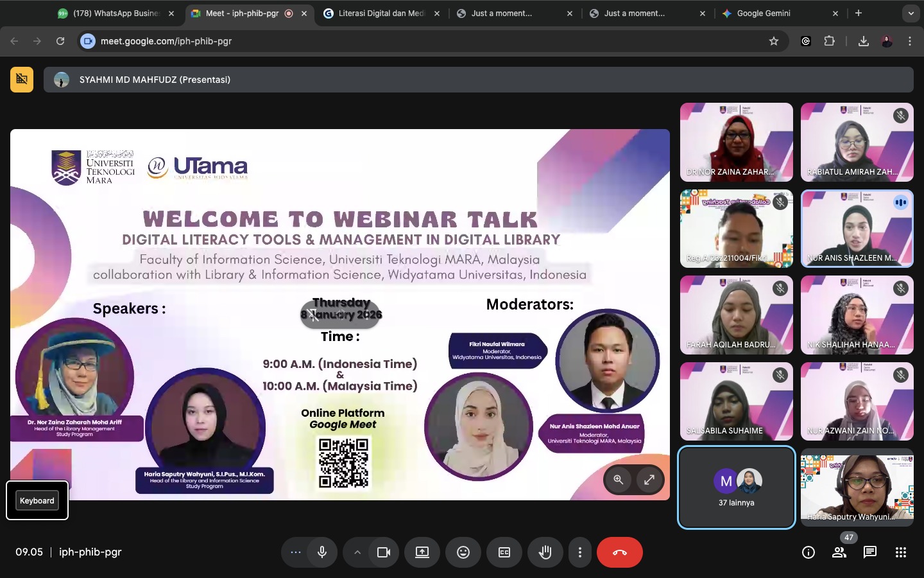Switch to second Just a moment tab
Screen dimensions: 924x578
[x=647, y=13]
